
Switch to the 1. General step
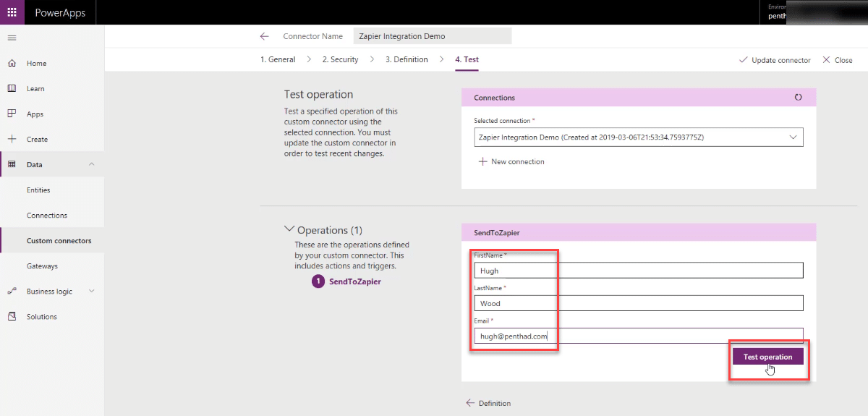(x=278, y=60)
